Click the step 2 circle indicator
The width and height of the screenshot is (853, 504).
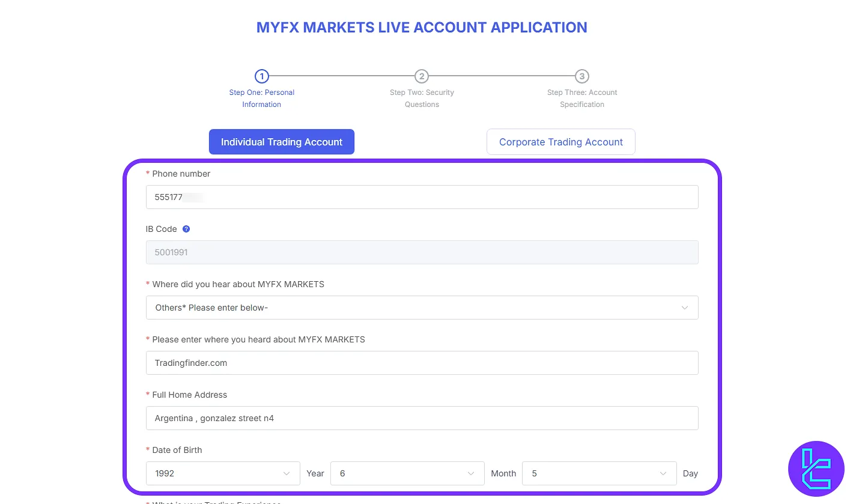422,76
